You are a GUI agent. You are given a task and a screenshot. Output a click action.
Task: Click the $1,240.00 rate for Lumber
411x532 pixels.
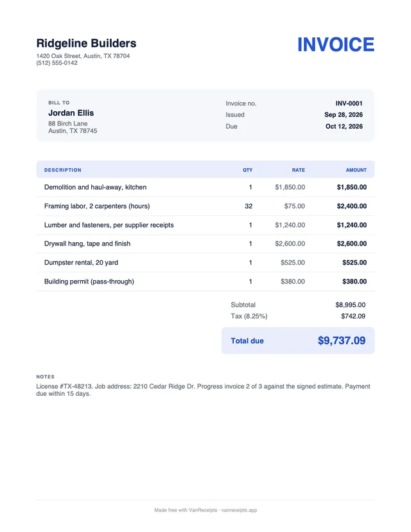click(290, 225)
